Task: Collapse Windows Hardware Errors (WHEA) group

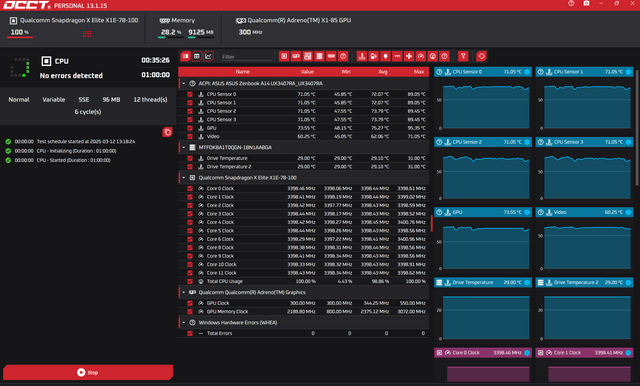Action: [x=184, y=323]
